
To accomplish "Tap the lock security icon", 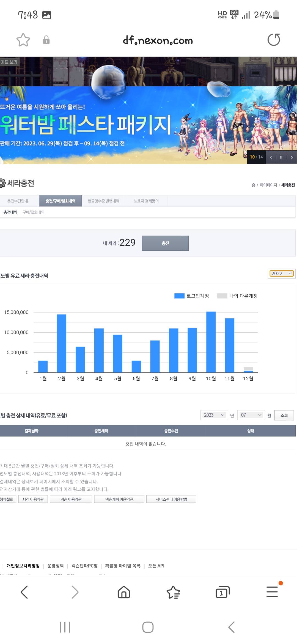I will pos(46,40).
